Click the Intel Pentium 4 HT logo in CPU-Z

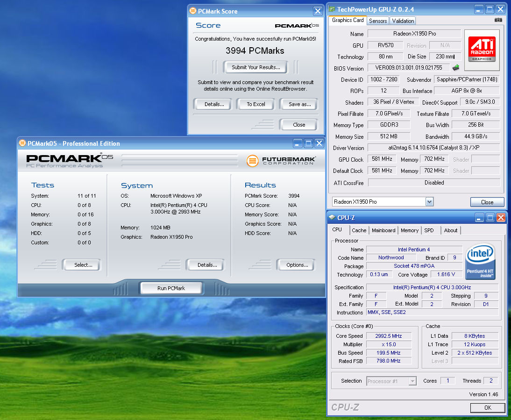(x=480, y=262)
